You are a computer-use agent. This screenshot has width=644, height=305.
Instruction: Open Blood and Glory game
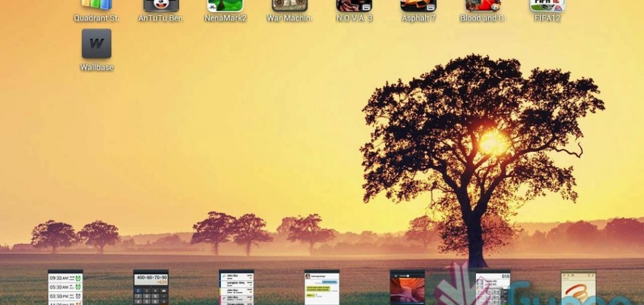[483, 6]
